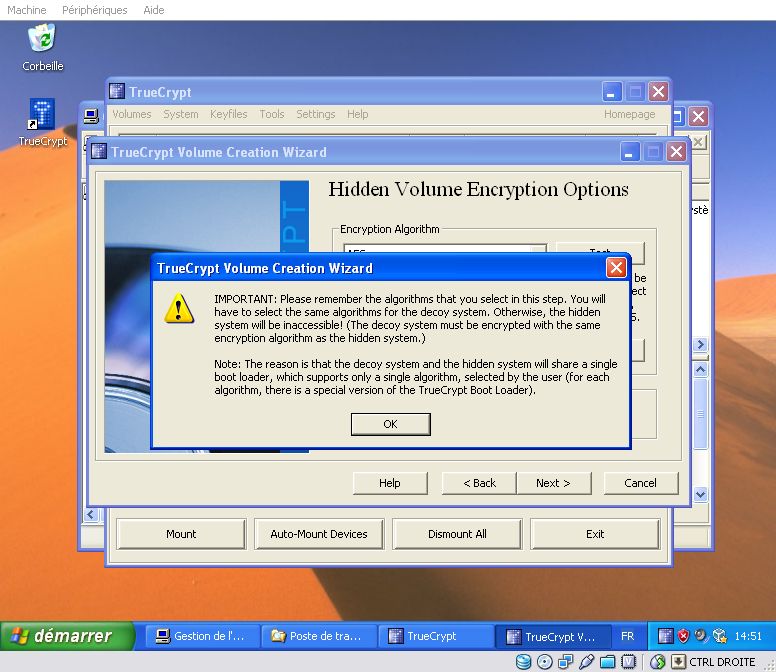Open the démarrer start menu
Image resolution: width=776 pixels, height=672 pixels.
point(68,636)
